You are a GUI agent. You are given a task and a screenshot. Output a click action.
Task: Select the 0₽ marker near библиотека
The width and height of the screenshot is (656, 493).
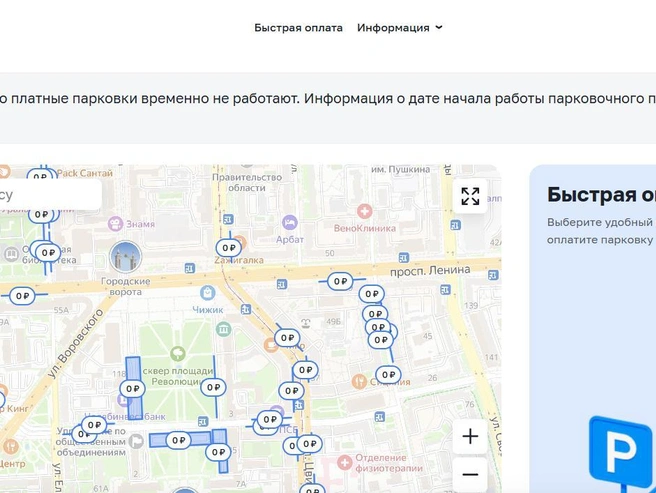tap(48, 253)
